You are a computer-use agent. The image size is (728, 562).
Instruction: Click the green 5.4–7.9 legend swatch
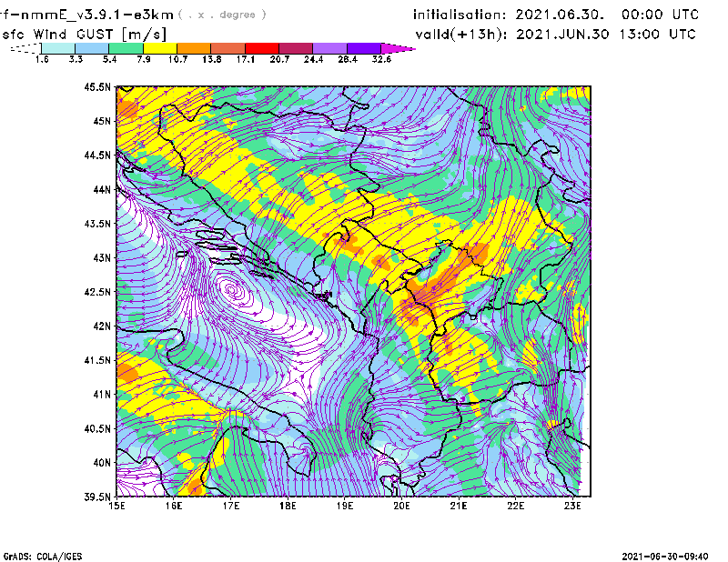click(126, 48)
